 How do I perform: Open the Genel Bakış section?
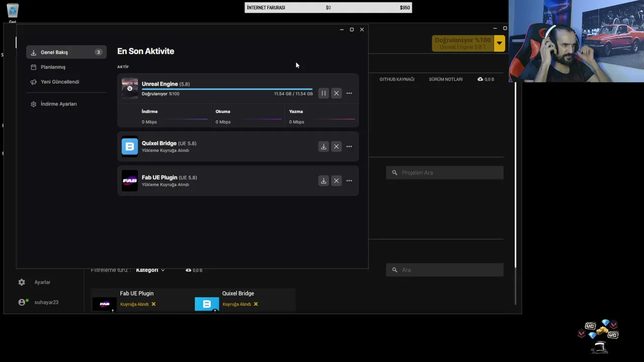click(x=66, y=52)
